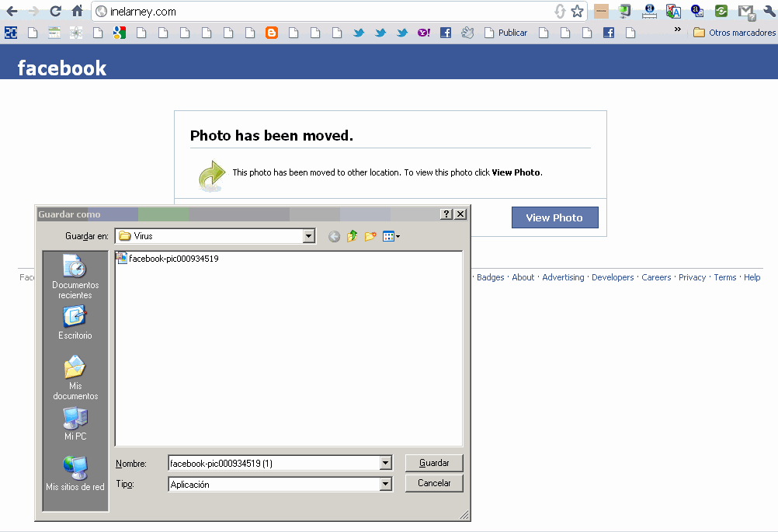
Task: Open the mail checker extension icon
Action: tap(746, 12)
